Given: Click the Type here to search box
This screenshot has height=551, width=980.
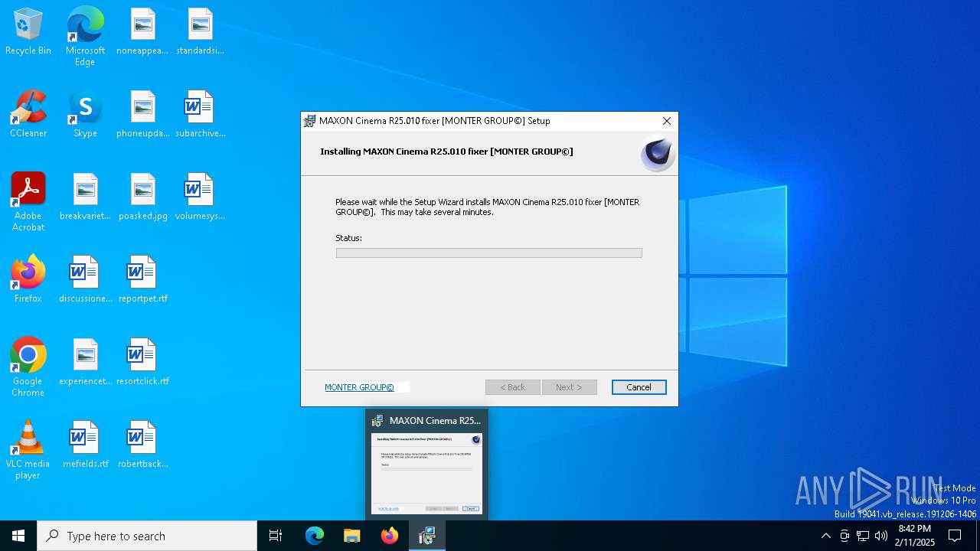Looking at the screenshot, I should coord(147,536).
